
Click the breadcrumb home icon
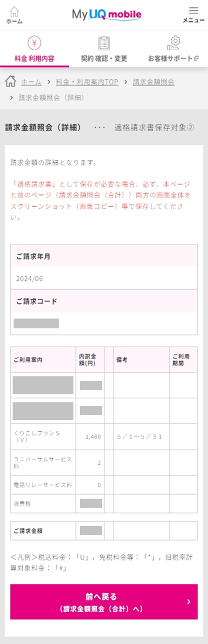(10, 81)
